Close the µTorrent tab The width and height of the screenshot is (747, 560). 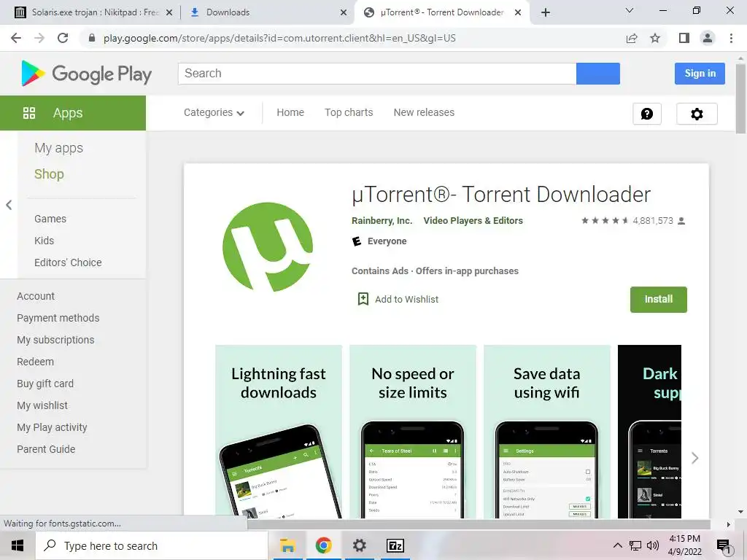[518, 12]
